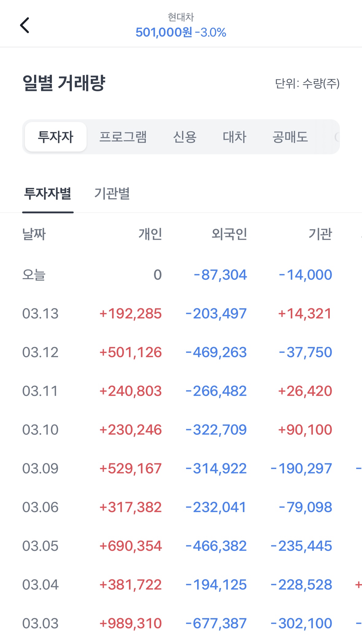Open the 신용 tab

point(185,137)
